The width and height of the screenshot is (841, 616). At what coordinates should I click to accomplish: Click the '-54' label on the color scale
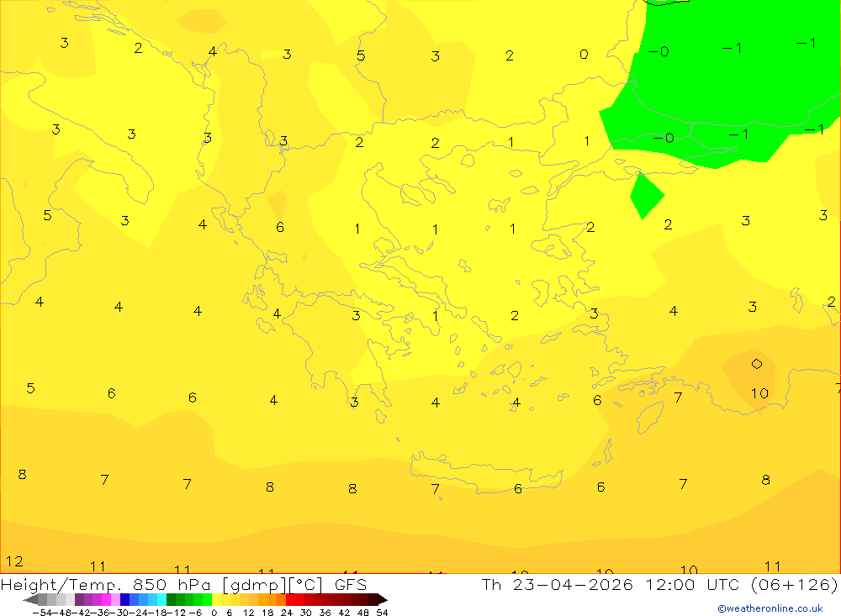coord(42,613)
